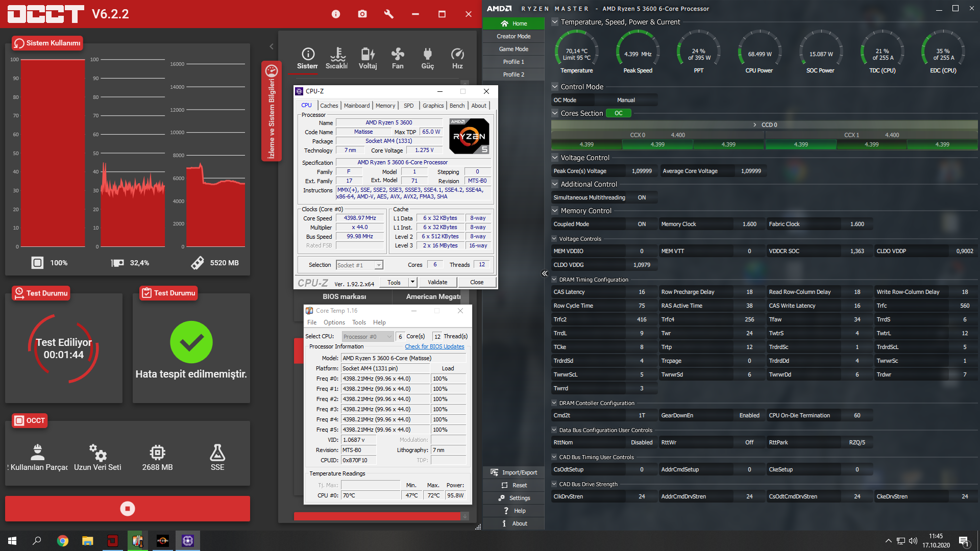Open OCCT settings wrench icon
Screen dimensions: 980x551
(x=389, y=14)
